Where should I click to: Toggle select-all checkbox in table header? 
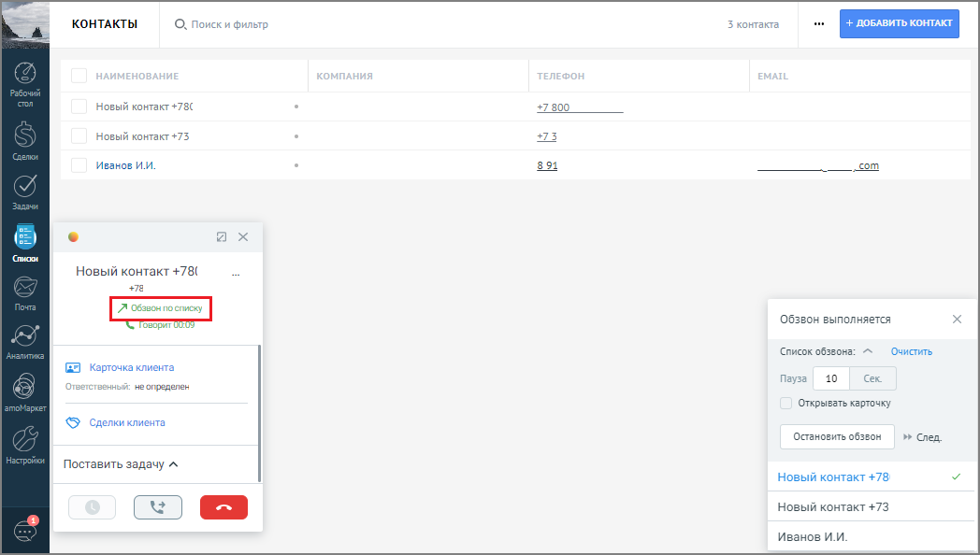[79, 77]
